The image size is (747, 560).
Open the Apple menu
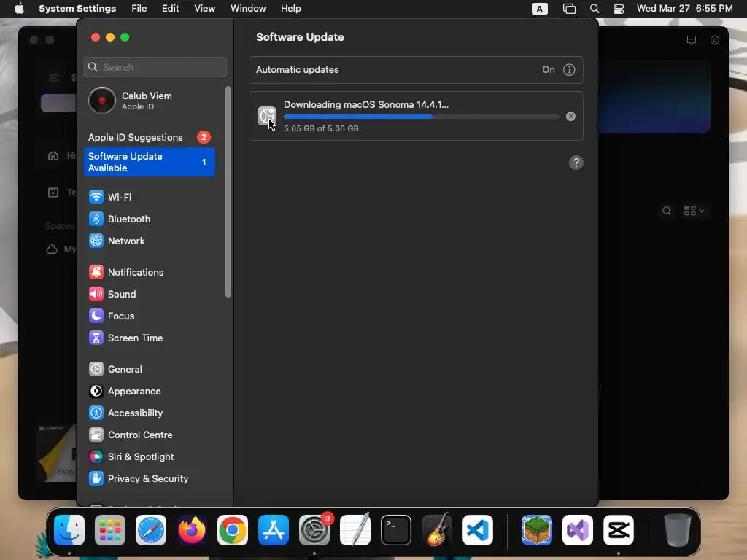point(19,9)
